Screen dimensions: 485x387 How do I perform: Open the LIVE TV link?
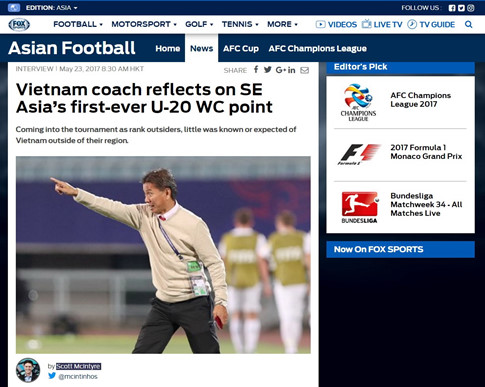coord(382,24)
